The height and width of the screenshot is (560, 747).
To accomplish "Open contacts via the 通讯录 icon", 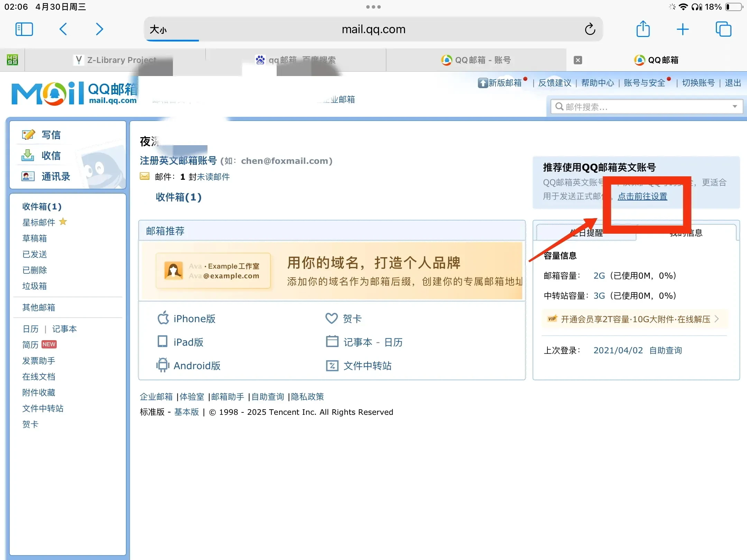I will 28,176.
